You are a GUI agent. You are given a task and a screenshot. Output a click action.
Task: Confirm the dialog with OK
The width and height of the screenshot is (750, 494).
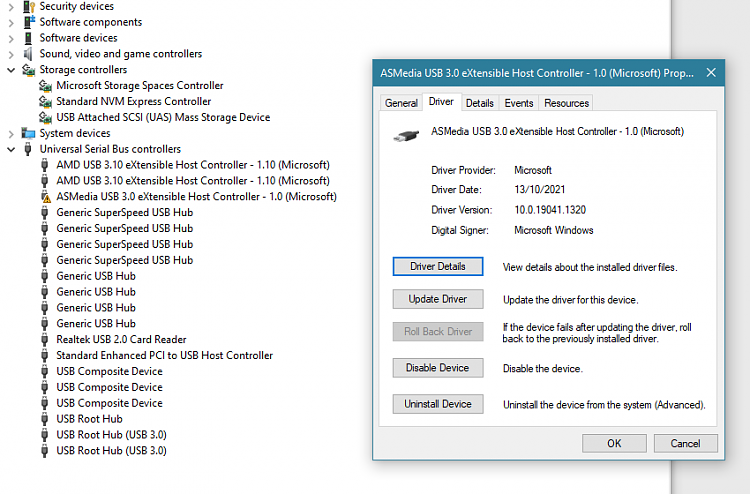(614, 443)
